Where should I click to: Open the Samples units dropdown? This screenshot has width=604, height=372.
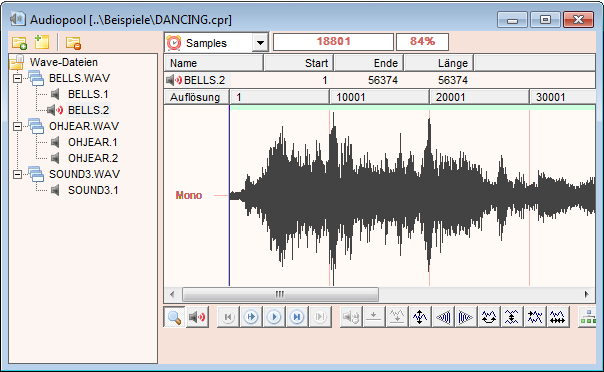coord(260,42)
